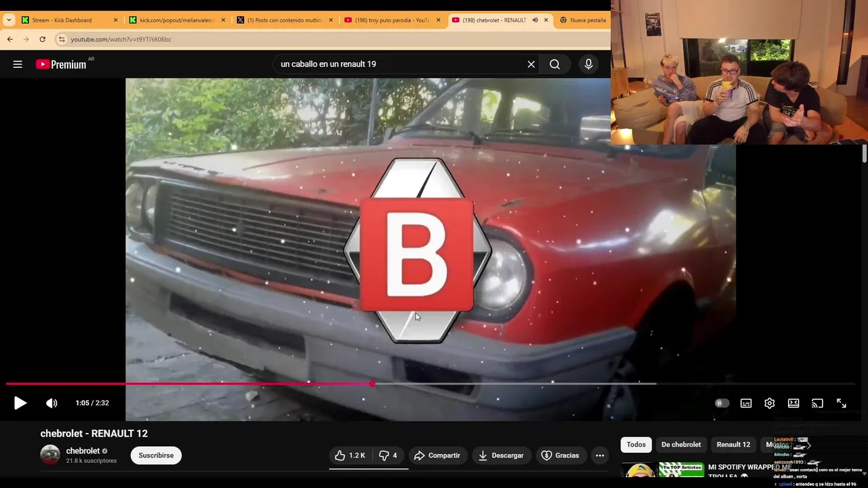Switch to the troy puto parodia tab

pos(392,20)
